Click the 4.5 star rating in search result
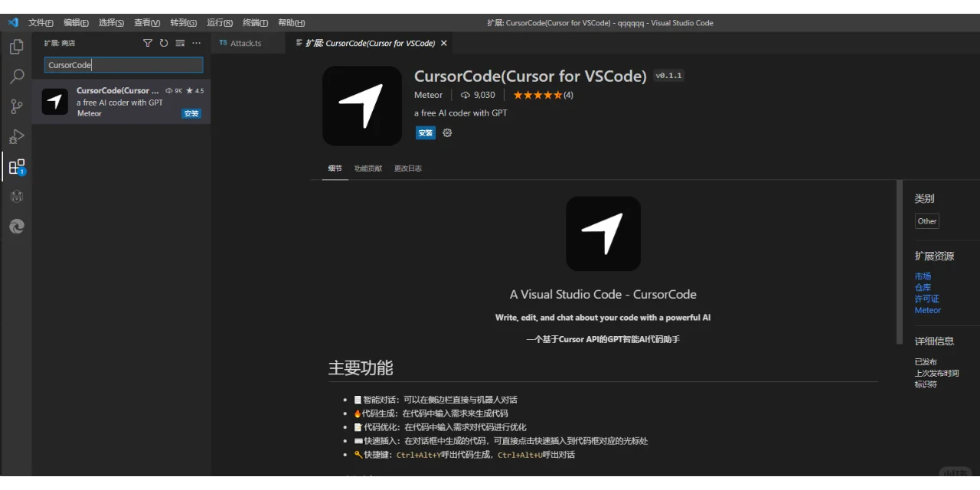This screenshot has width=980, height=490. point(194,90)
